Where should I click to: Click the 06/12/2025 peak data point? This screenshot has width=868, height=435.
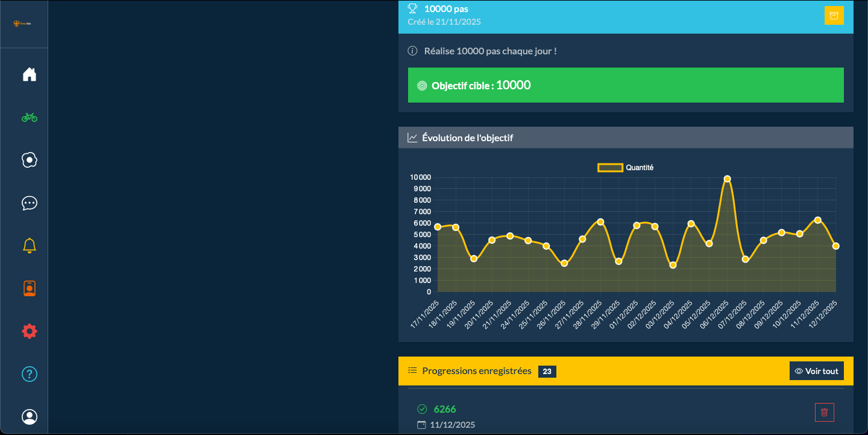point(727,179)
